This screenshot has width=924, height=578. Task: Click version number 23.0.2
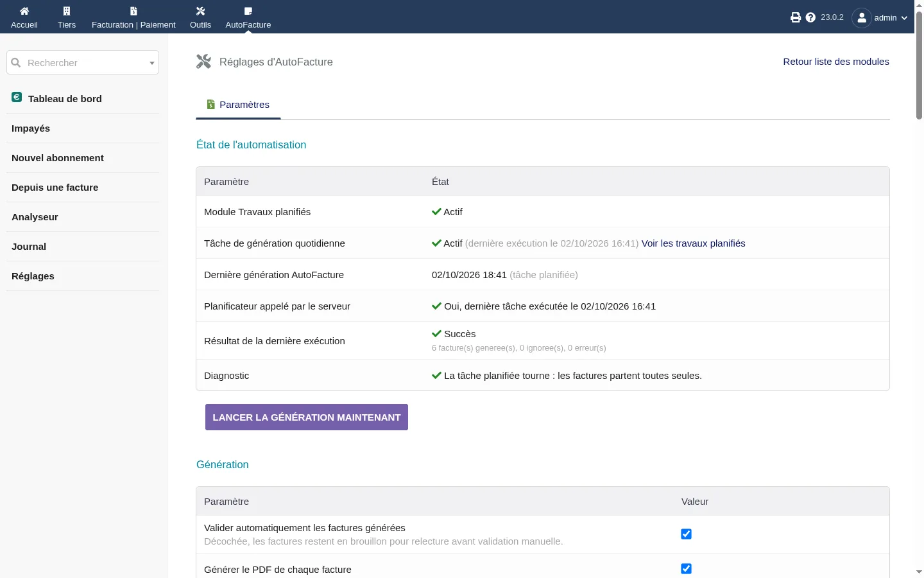click(x=832, y=17)
